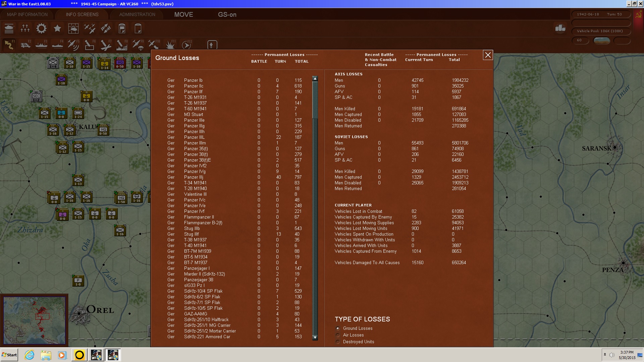Select the F9 air transport mode
644x362 pixels.
[138, 45]
